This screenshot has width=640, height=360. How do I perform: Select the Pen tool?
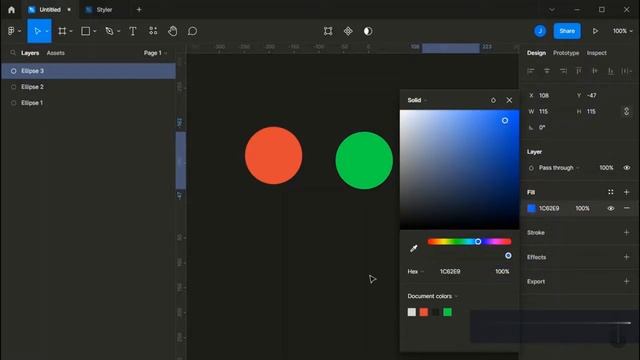point(109,31)
